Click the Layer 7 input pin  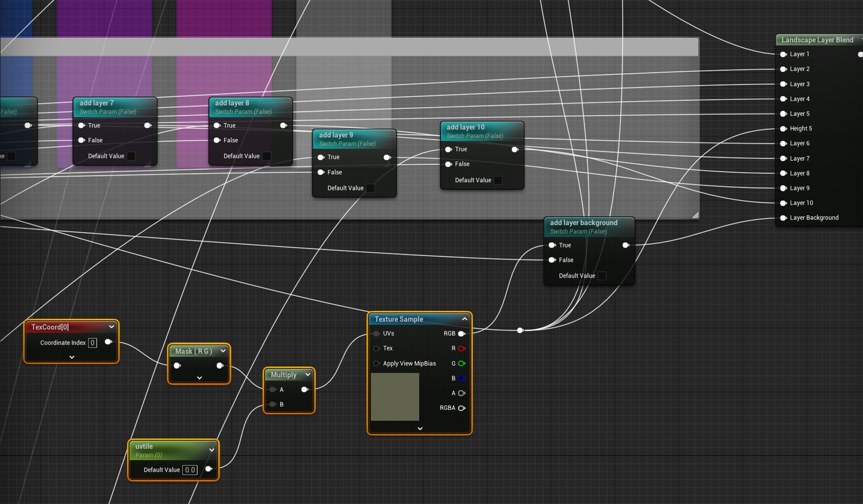click(783, 159)
